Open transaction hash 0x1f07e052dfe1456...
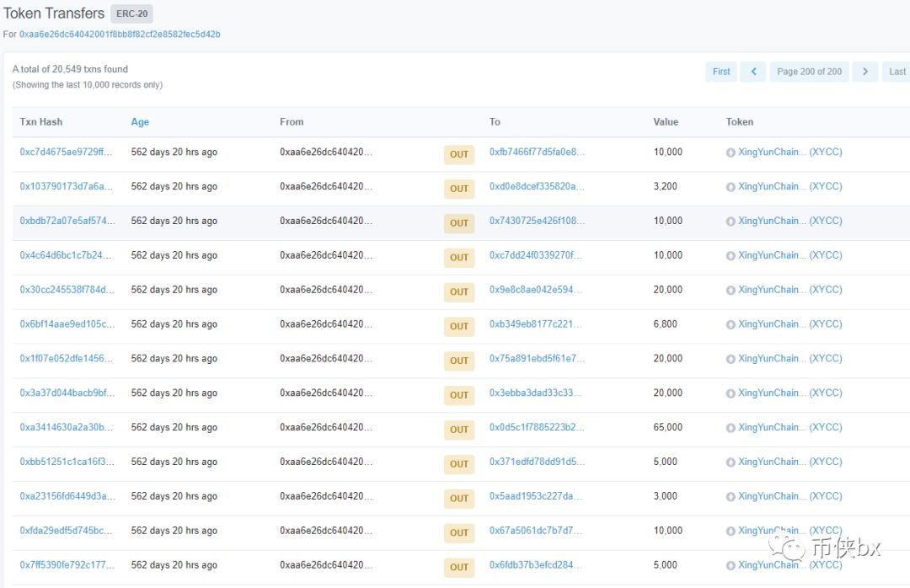The image size is (910, 588). click(67, 358)
